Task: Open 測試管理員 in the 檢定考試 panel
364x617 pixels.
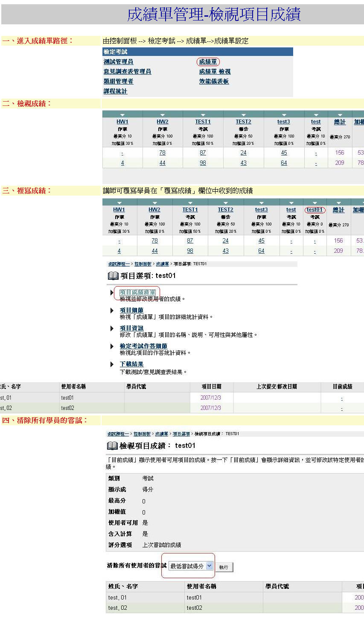Action: point(118,62)
